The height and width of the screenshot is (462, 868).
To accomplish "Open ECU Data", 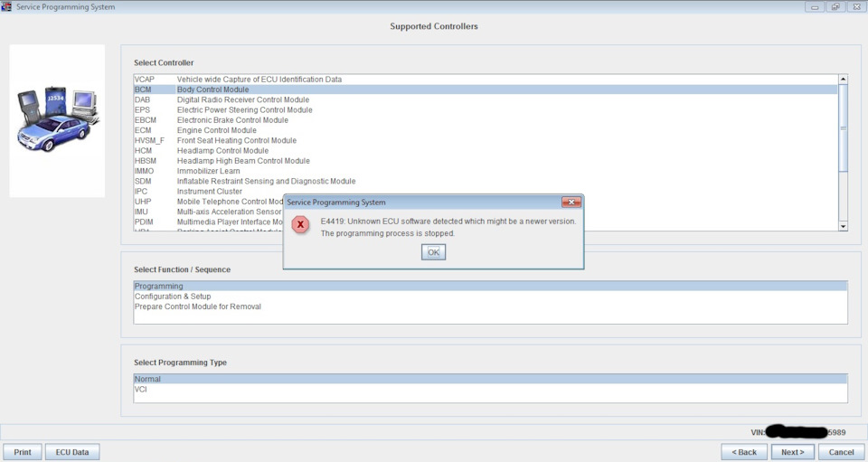I will [72, 452].
